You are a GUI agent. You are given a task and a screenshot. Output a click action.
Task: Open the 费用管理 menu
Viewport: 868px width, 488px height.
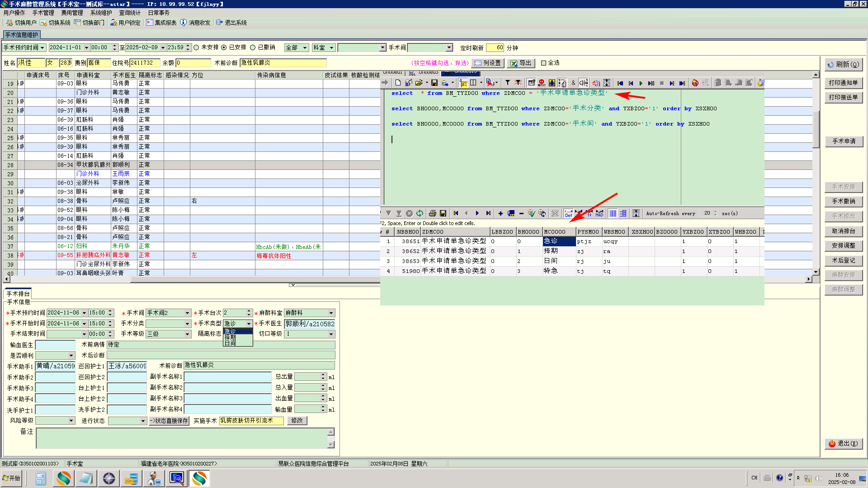tap(72, 13)
